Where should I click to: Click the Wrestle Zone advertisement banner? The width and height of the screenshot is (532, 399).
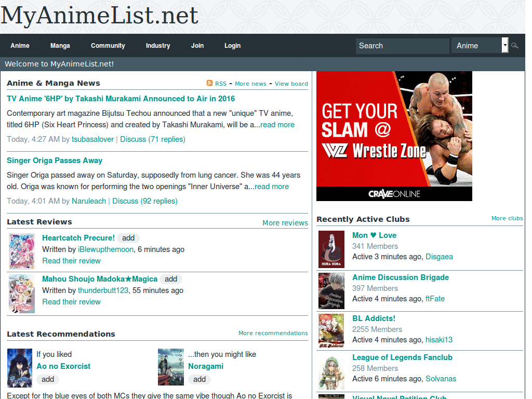pos(394,136)
